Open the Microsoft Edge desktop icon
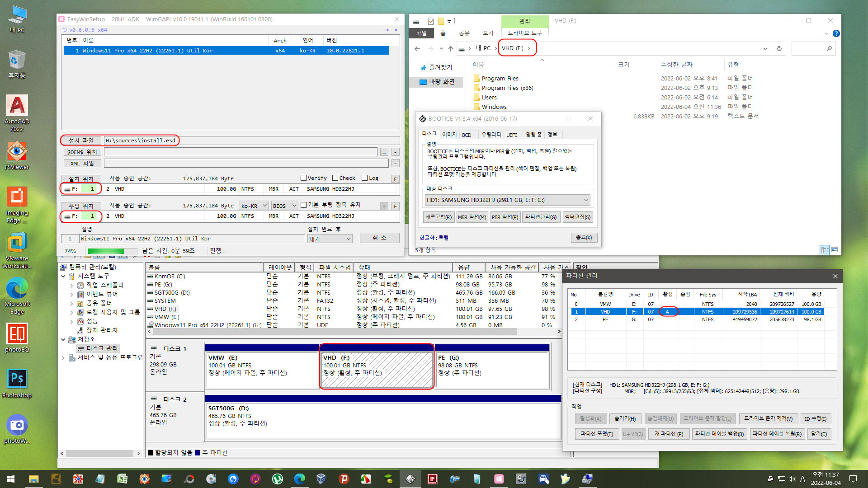The height and width of the screenshot is (488, 868). click(x=17, y=296)
